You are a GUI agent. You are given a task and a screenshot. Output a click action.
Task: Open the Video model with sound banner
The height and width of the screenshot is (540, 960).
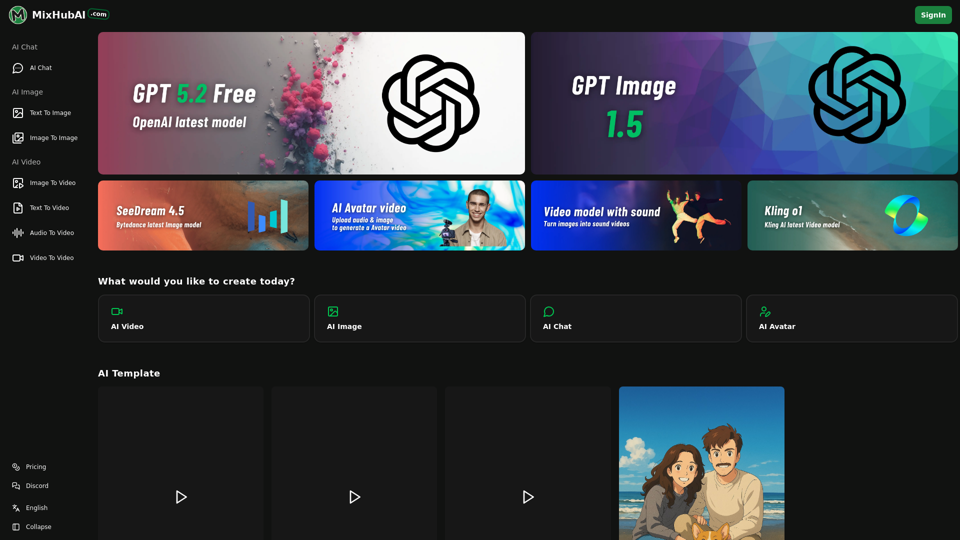point(636,215)
